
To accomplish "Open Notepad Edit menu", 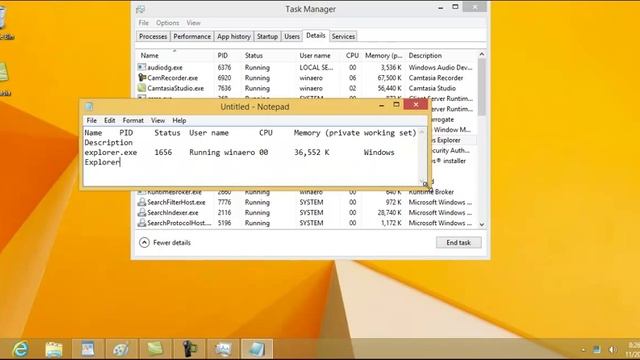I will [x=109, y=120].
